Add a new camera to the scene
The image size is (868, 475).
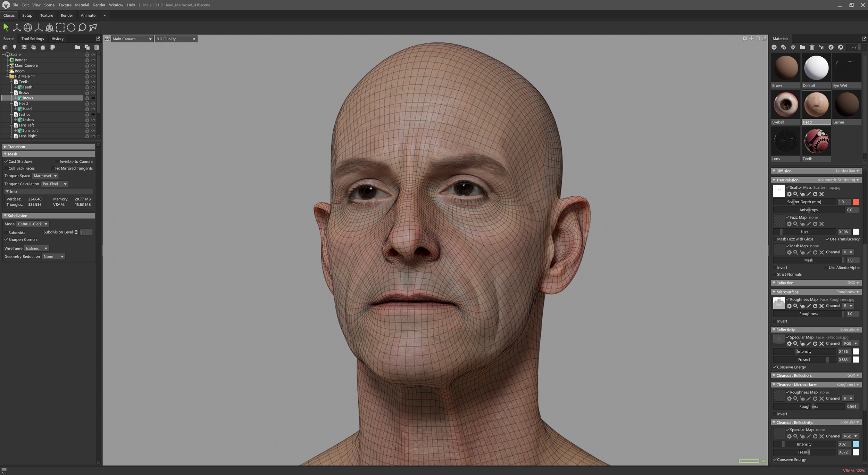coord(24,47)
